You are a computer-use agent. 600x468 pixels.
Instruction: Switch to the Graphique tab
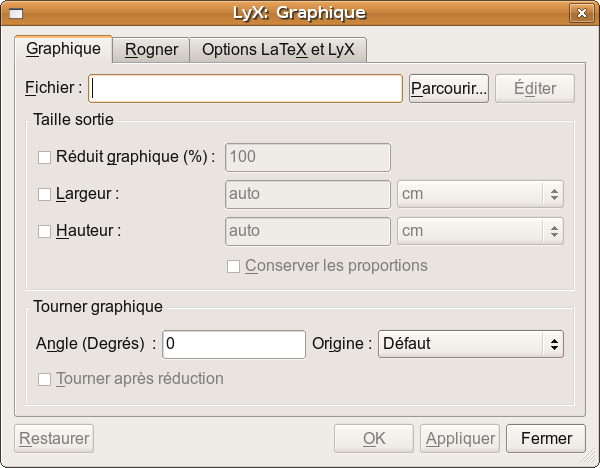pos(63,48)
